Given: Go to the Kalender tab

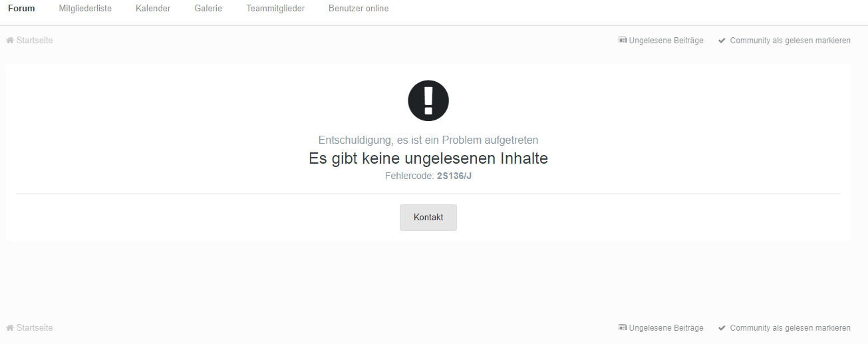Looking at the screenshot, I should [153, 9].
